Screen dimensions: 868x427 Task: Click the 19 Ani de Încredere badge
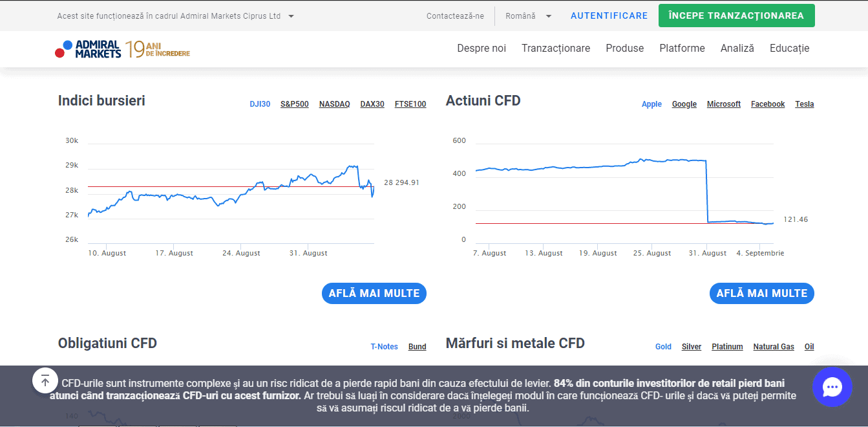click(158, 48)
